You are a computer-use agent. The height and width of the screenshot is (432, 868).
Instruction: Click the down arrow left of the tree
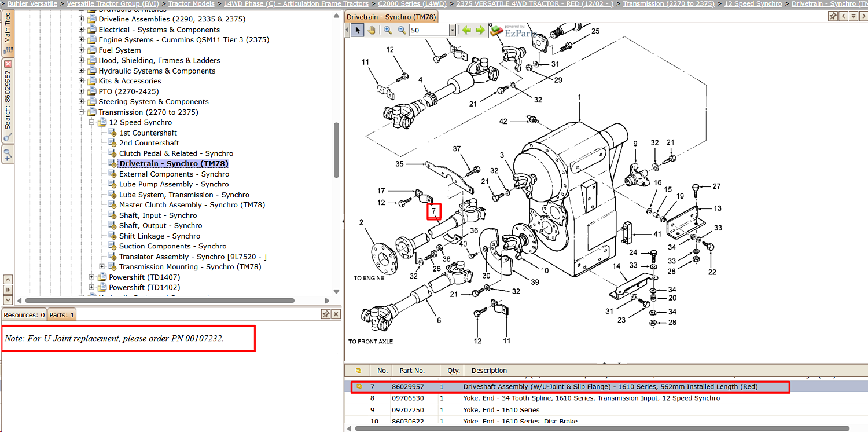coord(8,299)
